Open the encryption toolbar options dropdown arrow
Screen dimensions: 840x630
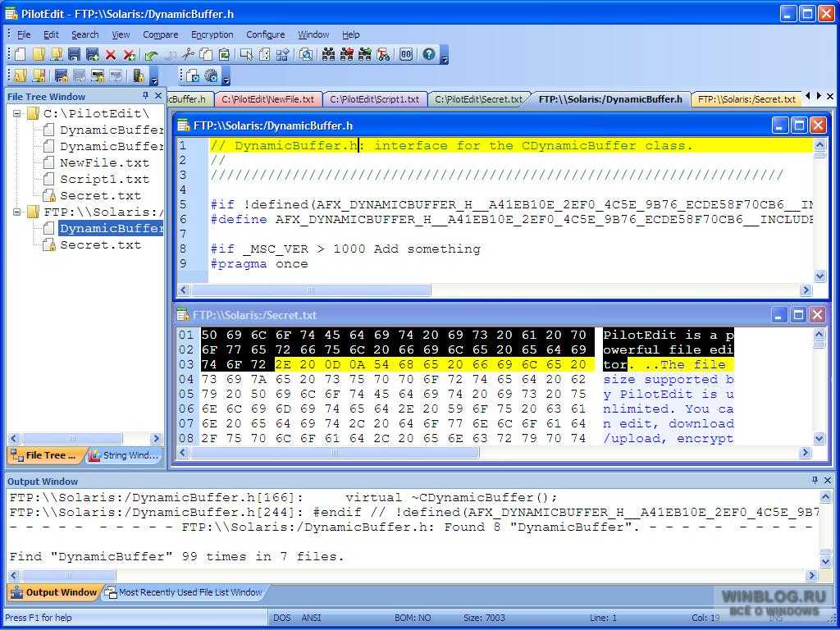[154, 78]
